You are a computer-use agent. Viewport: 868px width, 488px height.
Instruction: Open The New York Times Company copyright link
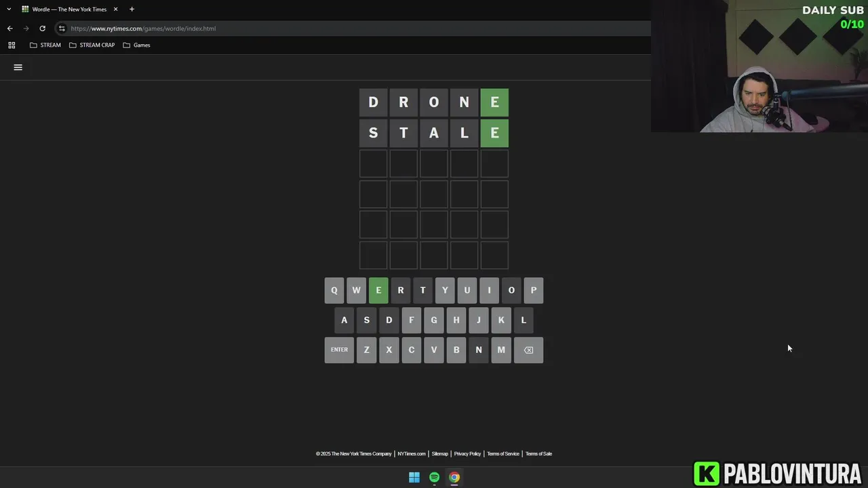[354, 453]
